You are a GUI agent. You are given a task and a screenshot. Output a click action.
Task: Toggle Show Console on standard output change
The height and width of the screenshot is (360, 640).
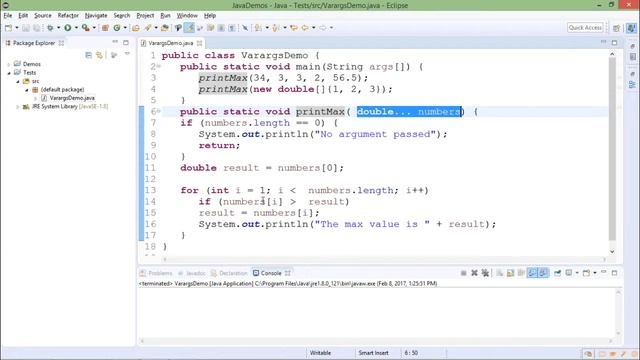coord(532,273)
